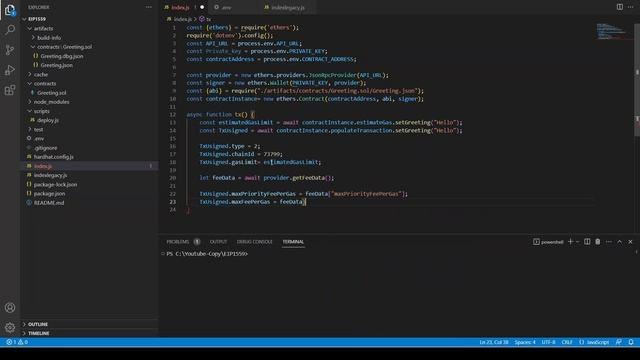This screenshot has width=640, height=360.
Task: Open Run and Debug view
Action: pos(10,70)
